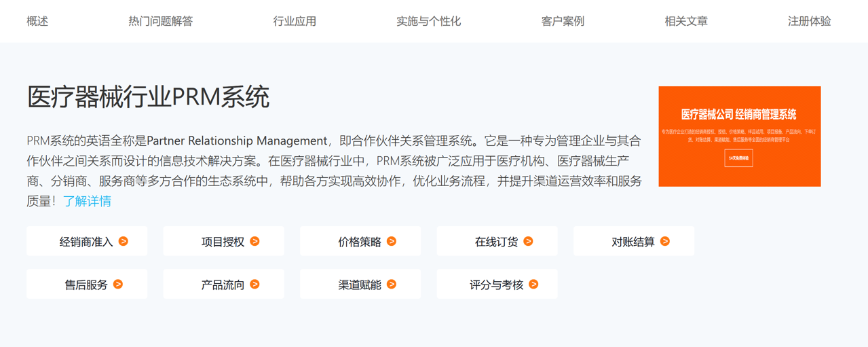868x347 pixels.
Task: Open the 热门问题解答 tab
Action: [x=160, y=21]
